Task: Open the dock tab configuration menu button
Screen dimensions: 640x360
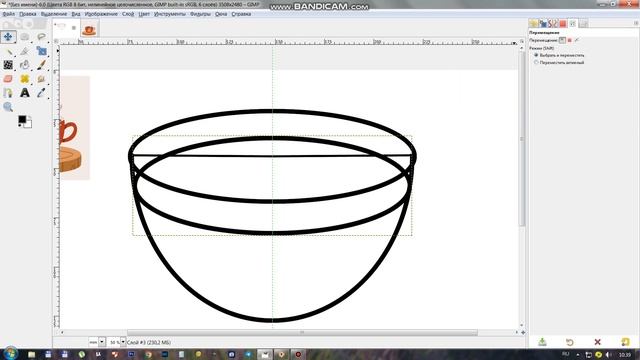Action: coord(636,24)
